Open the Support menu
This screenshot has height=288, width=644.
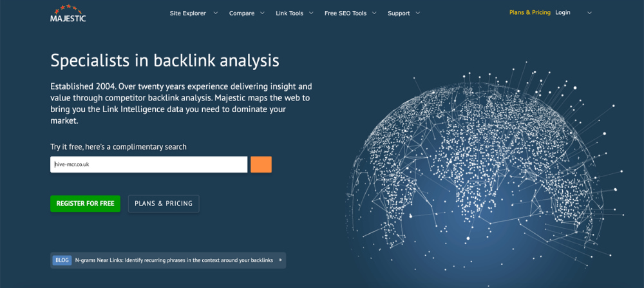coord(399,13)
